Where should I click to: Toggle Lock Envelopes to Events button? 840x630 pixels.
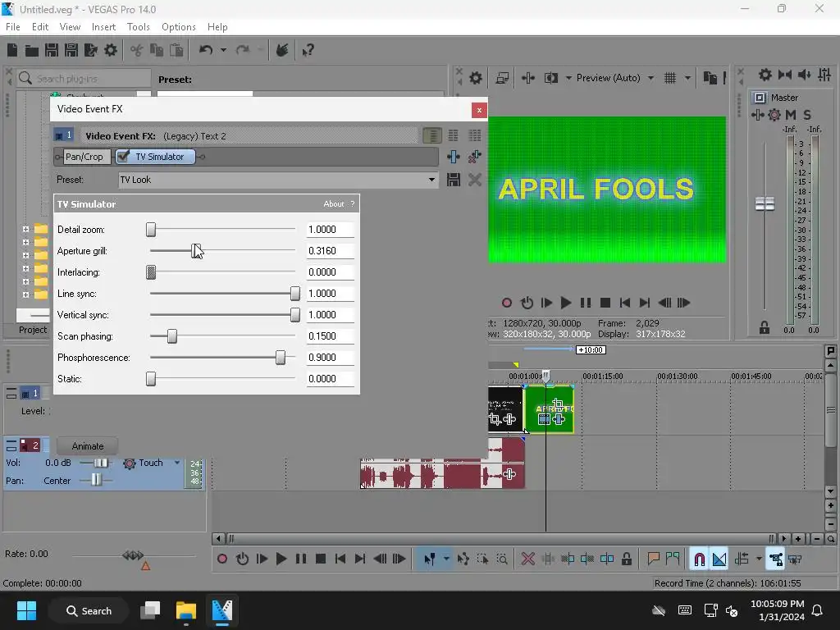pyautogui.click(x=775, y=559)
